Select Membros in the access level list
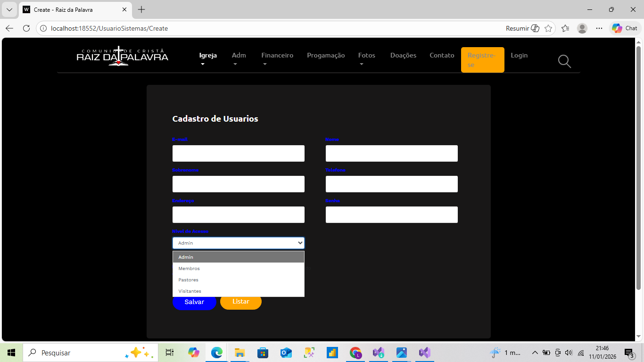Viewport: 644px width, 362px height. tap(189, 269)
